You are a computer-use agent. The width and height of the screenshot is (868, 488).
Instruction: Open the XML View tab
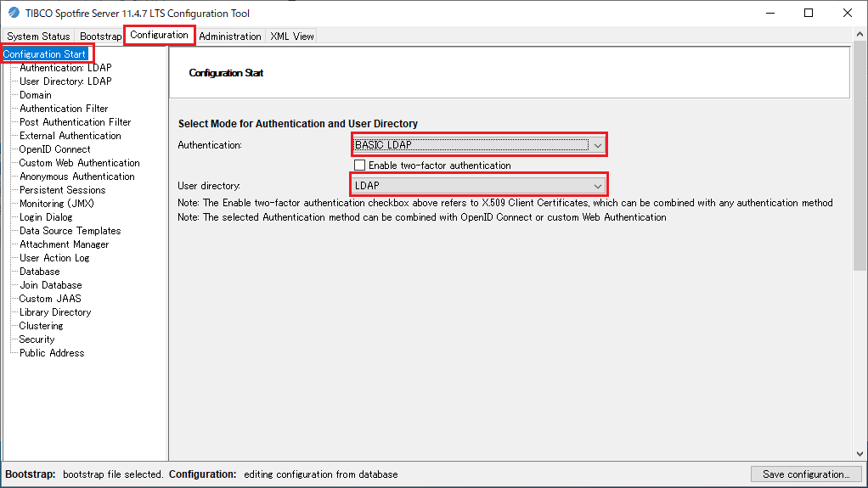291,36
